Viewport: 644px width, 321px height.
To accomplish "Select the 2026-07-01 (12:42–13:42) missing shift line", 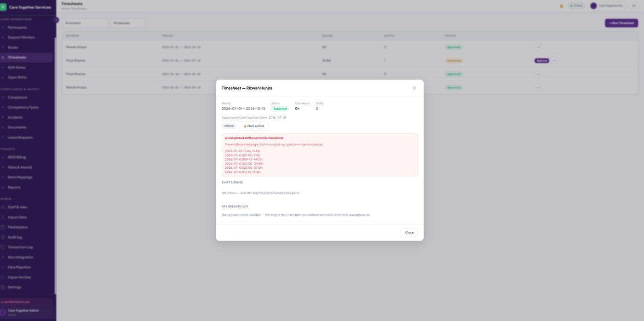I will 242,151.
